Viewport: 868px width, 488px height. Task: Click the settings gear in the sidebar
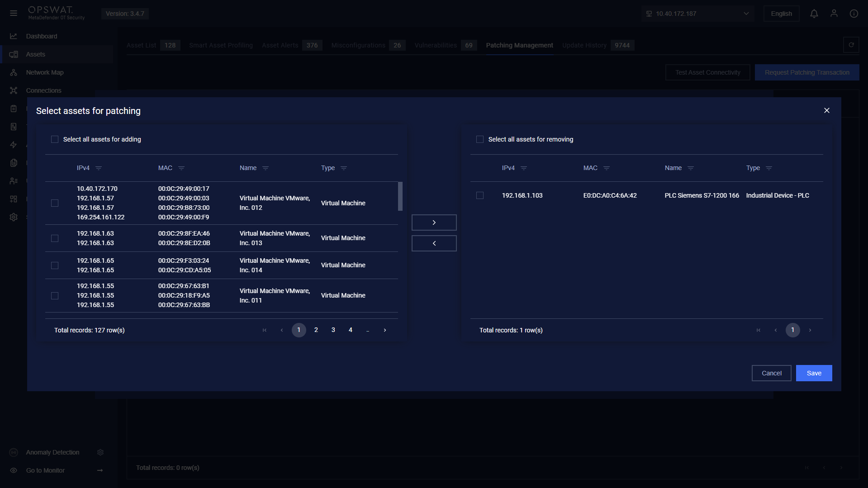click(x=14, y=217)
